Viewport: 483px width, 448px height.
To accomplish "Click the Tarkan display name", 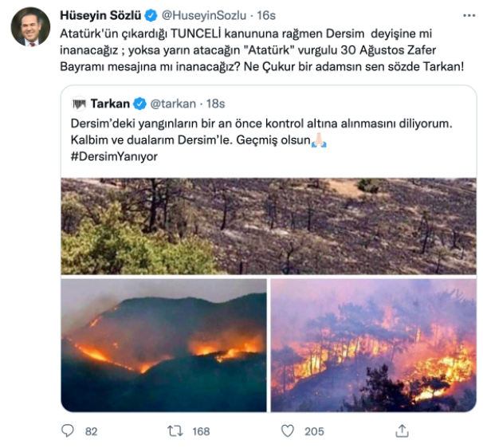I will 110,104.
